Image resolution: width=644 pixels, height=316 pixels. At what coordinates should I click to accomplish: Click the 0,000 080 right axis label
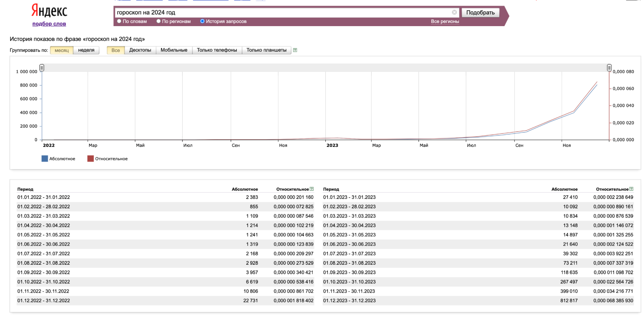tap(623, 72)
